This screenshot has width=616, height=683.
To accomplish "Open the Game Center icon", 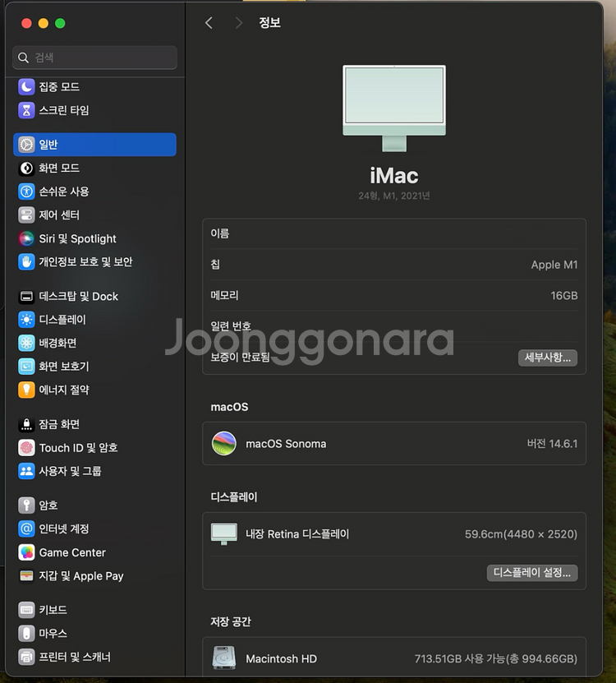I will click(x=26, y=552).
